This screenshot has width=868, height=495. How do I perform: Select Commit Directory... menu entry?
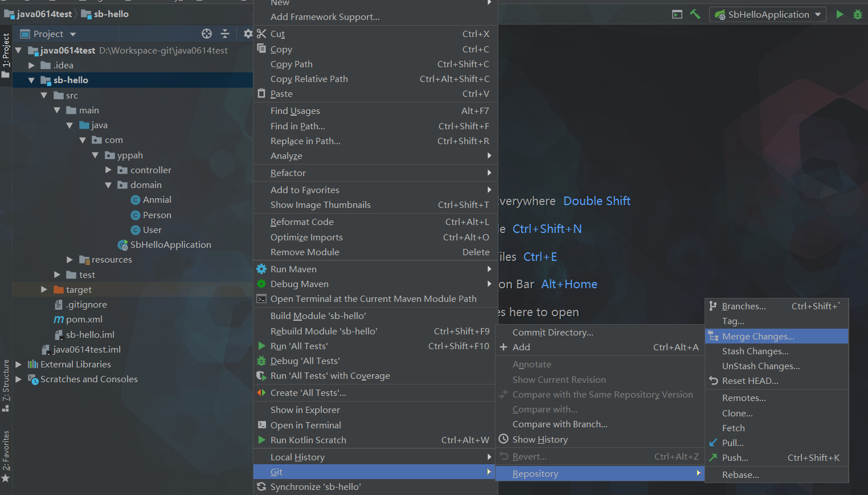[x=552, y=333]
